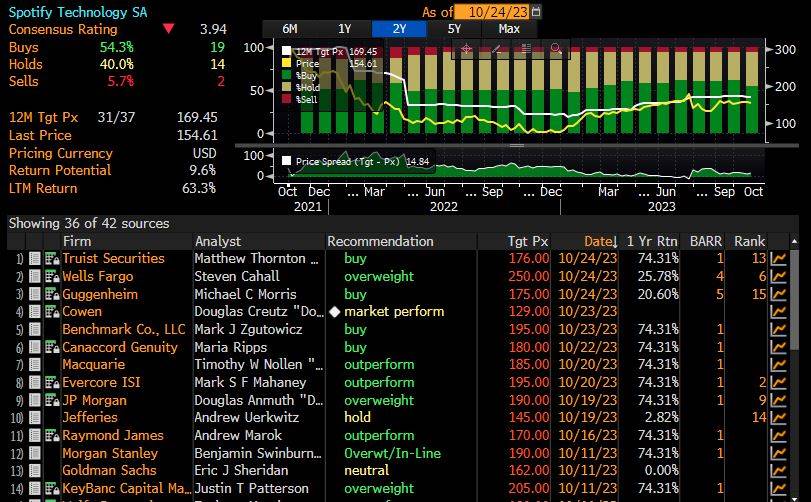
Task: Open the chart icon in Wells Fargo row
Action: coord(778,277)
